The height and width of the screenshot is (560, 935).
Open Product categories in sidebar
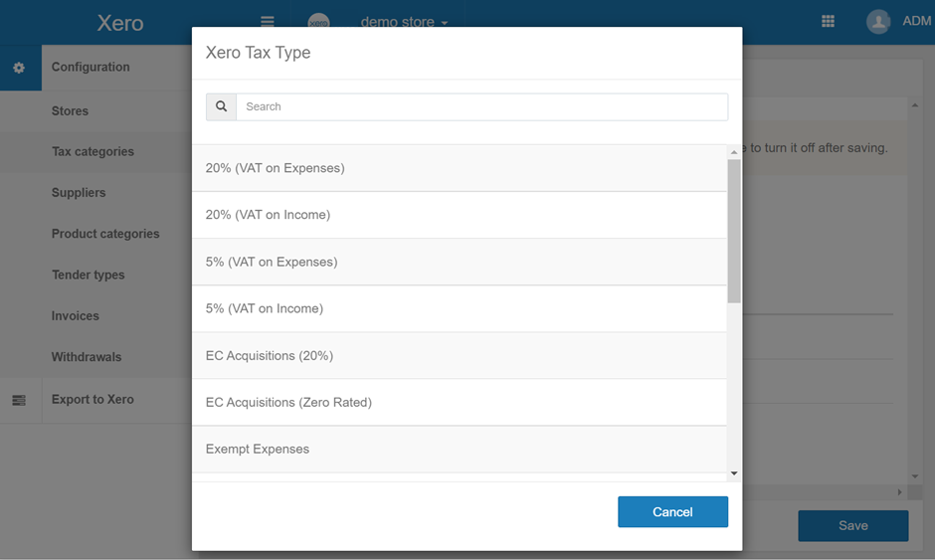point(105,234)
